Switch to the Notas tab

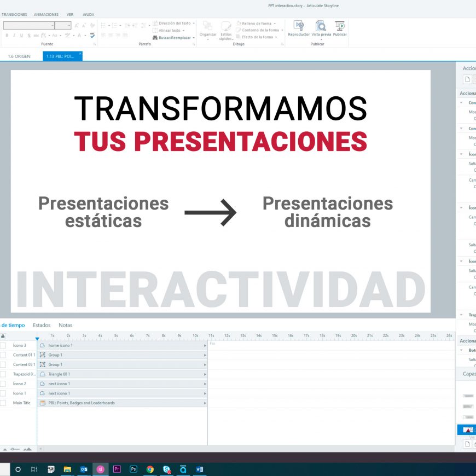click(x=65, y=326)
